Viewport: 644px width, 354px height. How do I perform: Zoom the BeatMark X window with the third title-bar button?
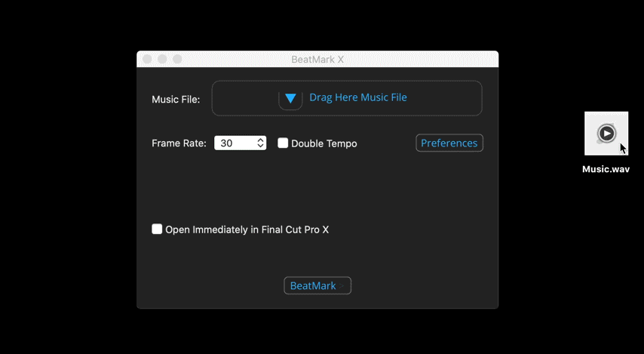[x=177, y=59]
